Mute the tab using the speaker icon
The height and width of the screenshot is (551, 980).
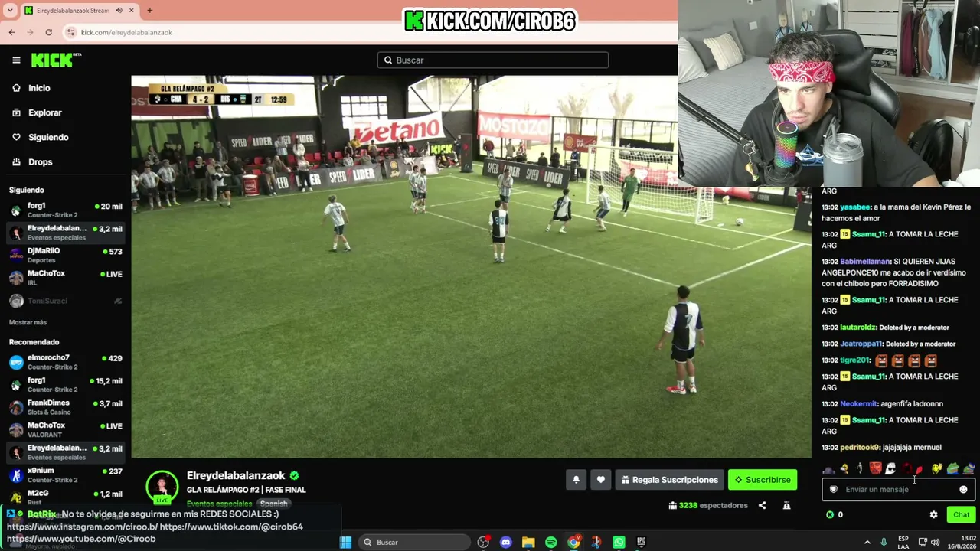tap(119, 11)
